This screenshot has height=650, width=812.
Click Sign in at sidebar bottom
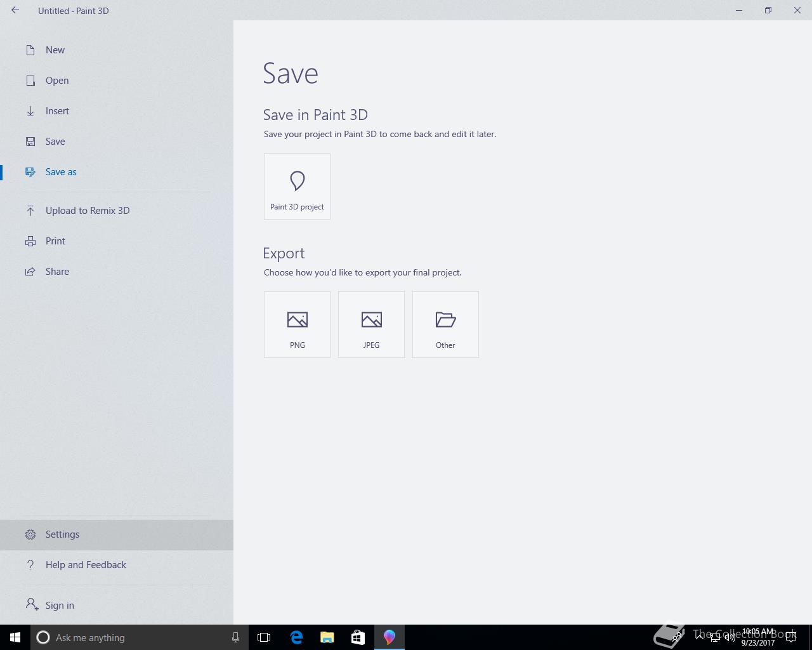click(x=117, y=606)
